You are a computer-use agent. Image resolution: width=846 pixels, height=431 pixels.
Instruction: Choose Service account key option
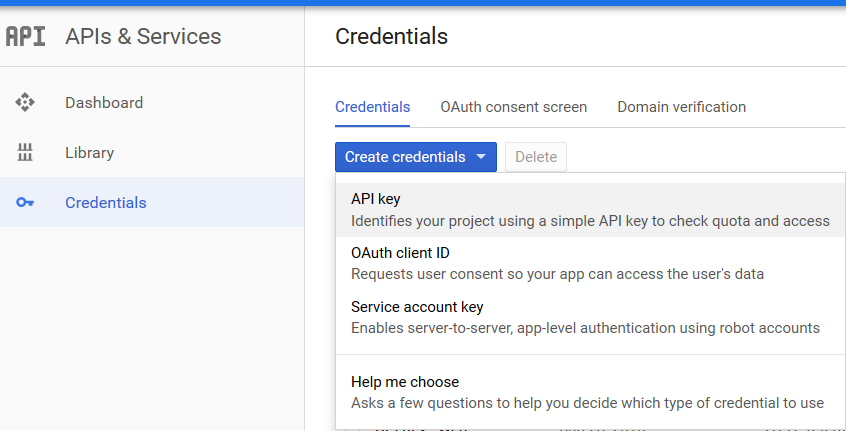click(590, 317)
